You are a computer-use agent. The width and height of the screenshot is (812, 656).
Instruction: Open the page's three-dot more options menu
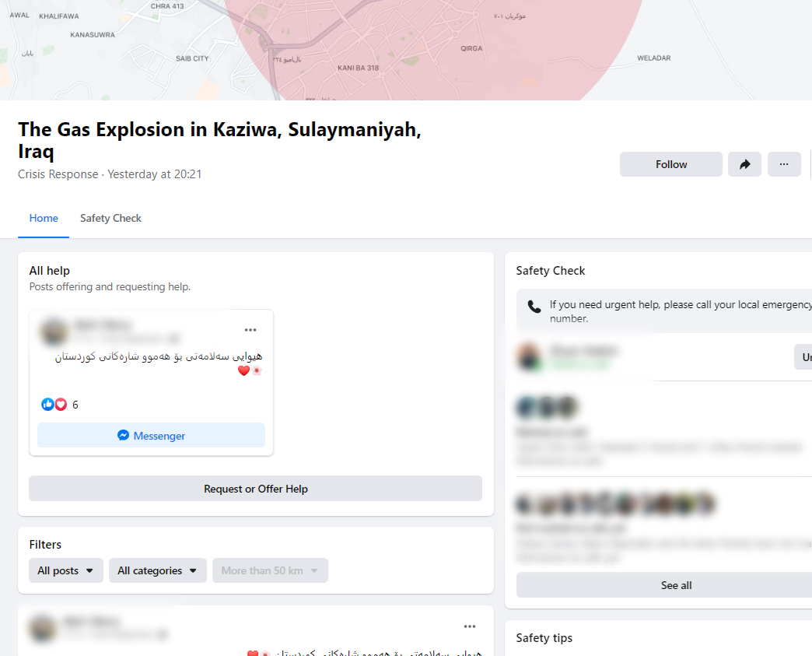pyautogui.click(x=784, y=164)
